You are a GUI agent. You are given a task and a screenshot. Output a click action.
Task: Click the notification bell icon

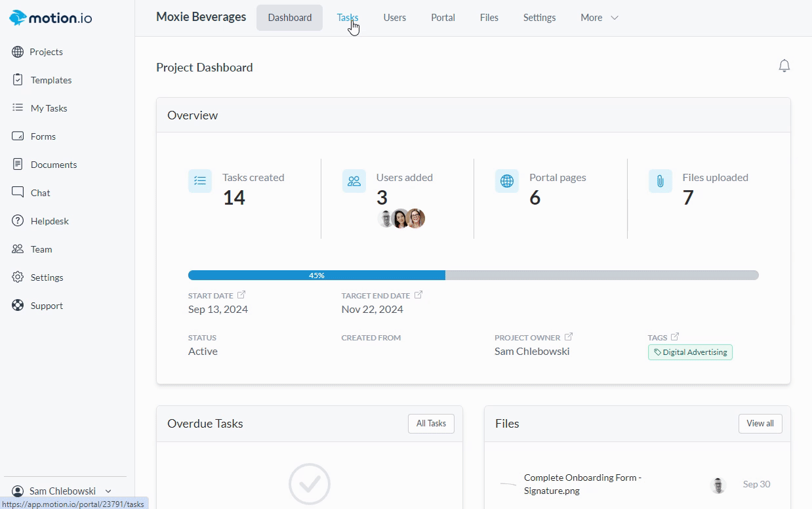point(784,66)
